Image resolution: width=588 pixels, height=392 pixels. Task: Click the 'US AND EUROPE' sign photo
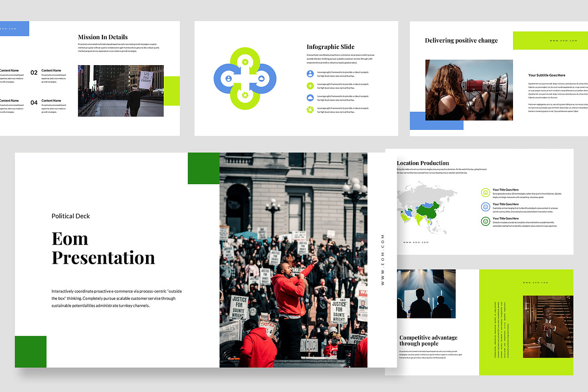coord(121,91)
